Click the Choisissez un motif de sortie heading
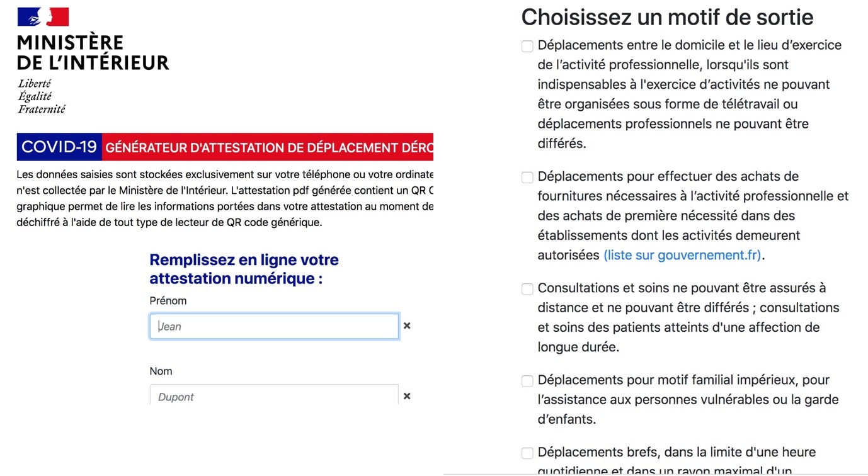 click(x=667, y=17)
